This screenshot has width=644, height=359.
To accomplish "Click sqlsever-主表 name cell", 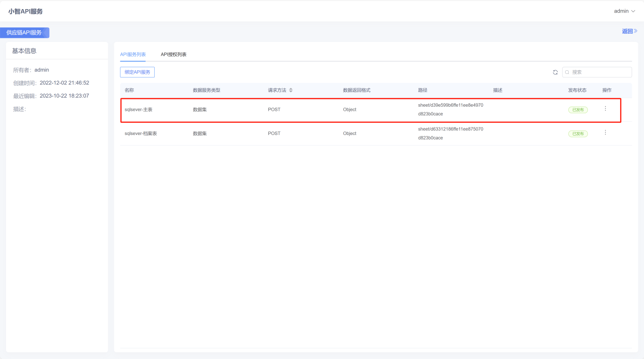I will tap(139, 110).
